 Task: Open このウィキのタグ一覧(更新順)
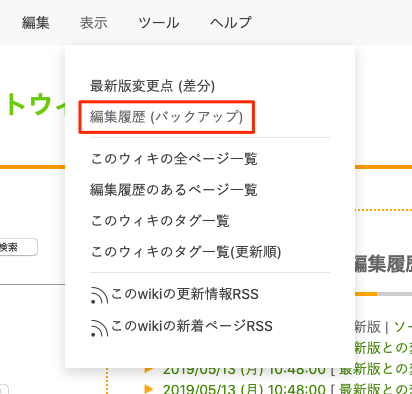click(186, 252)
